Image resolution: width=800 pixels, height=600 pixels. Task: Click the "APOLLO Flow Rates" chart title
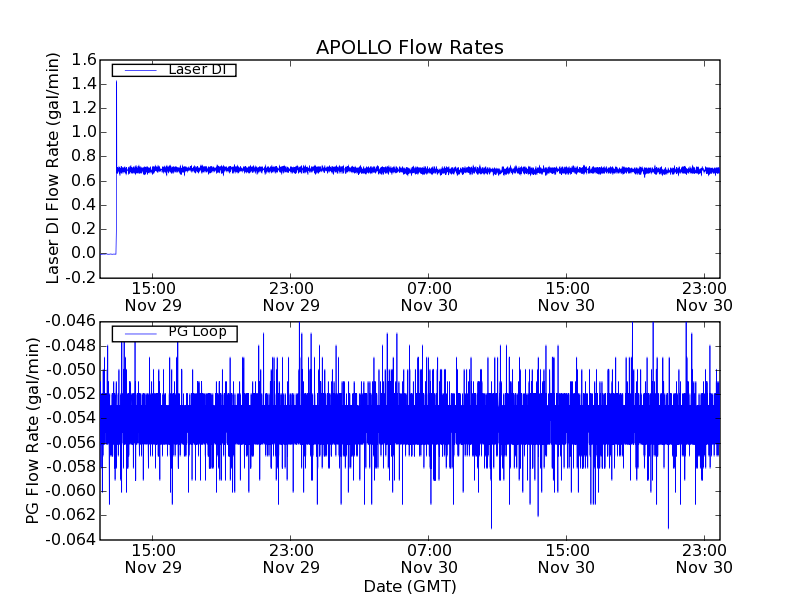point(409,48)
